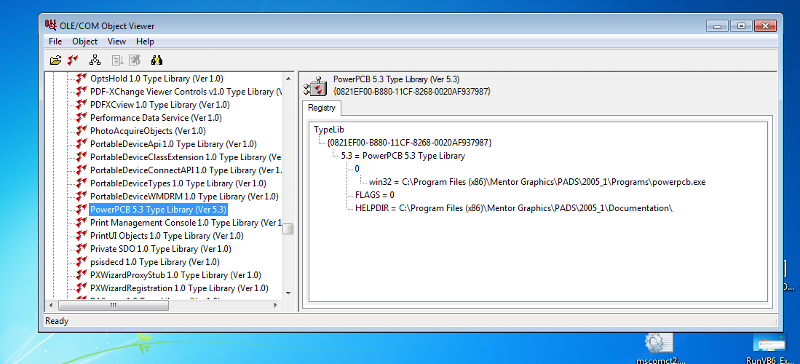Click the horizontal scrollbar left arrow
Image resolution: width=800 pixels, height=364 pixels.
coord(51,305)
